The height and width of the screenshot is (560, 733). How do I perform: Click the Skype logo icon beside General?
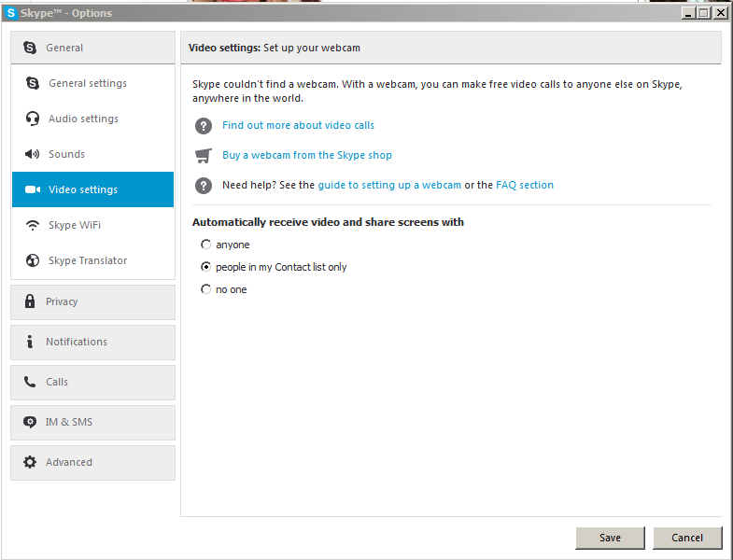click(x=30, y=48)
